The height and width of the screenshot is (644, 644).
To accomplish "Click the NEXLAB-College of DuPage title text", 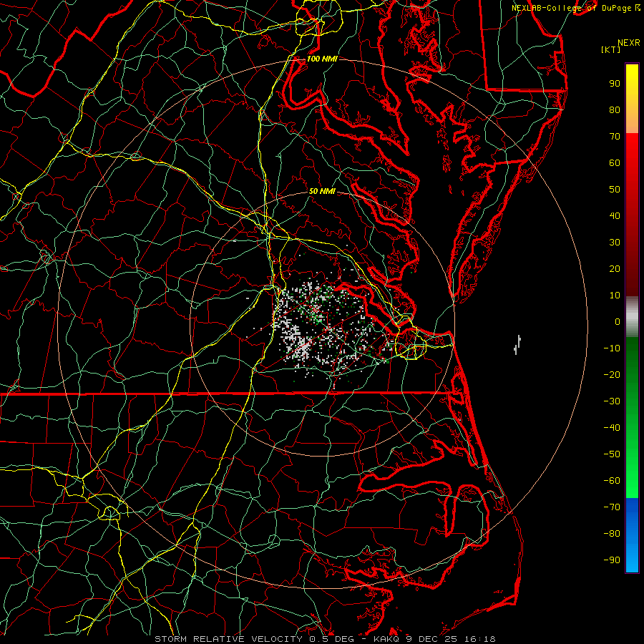I will click(572, 8).
